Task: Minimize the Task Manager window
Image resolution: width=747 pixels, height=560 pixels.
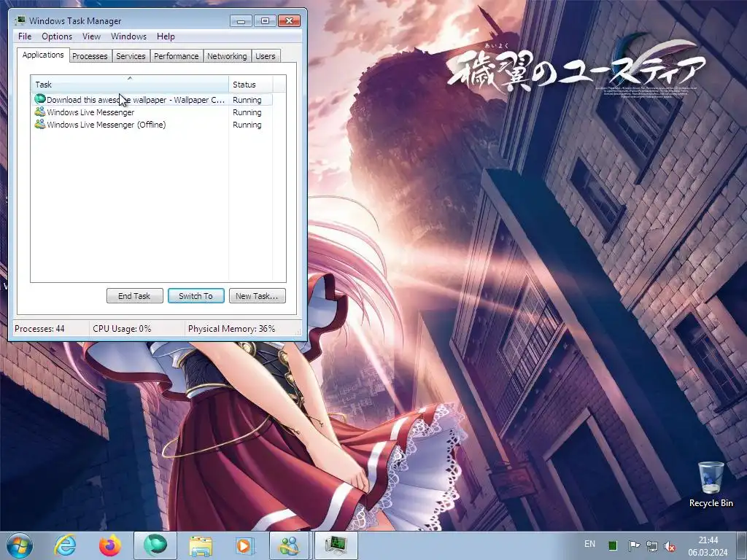Action: pos(241,21)
